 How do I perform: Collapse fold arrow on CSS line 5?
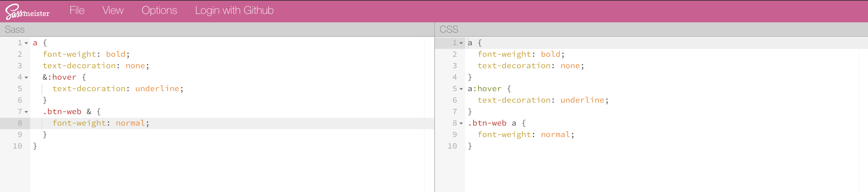[x=461, y=89]
